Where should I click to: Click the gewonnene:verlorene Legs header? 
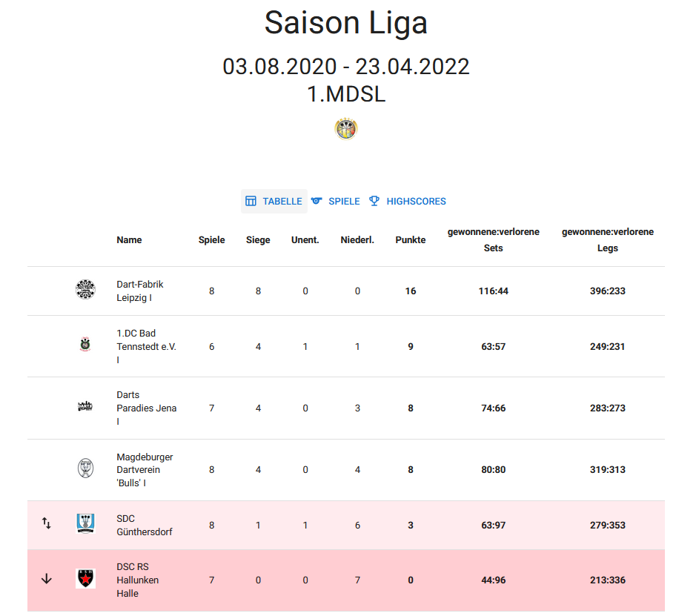point(607,240)
